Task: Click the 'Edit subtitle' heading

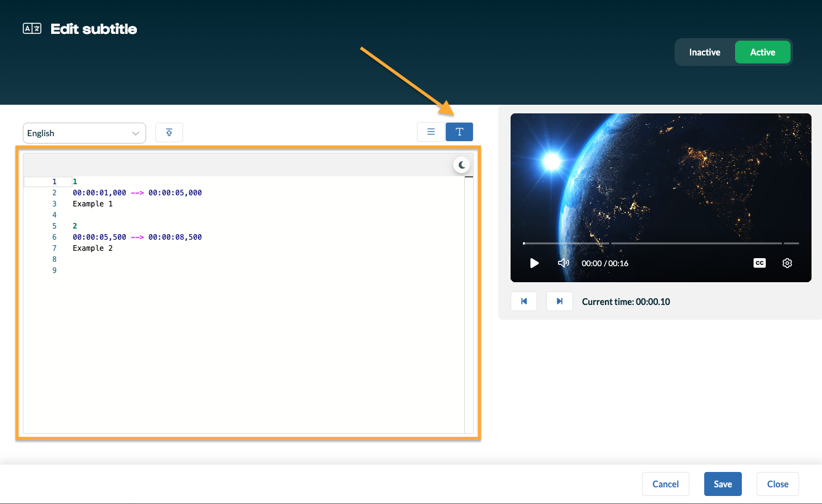Action: 94,29
